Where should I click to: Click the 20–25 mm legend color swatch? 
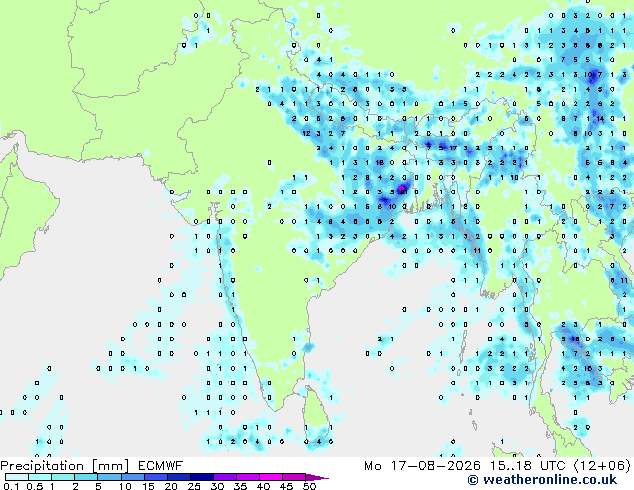178,477
